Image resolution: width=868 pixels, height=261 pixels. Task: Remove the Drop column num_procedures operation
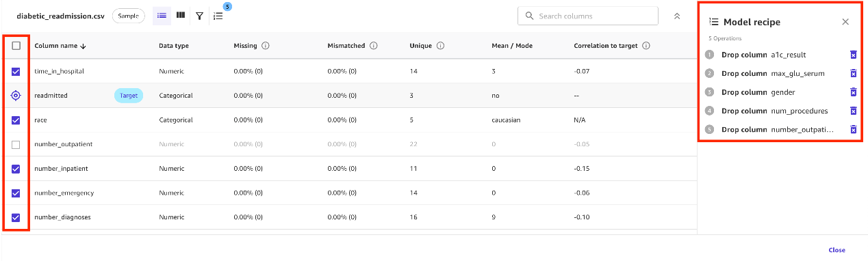click(x=853, y=111)
